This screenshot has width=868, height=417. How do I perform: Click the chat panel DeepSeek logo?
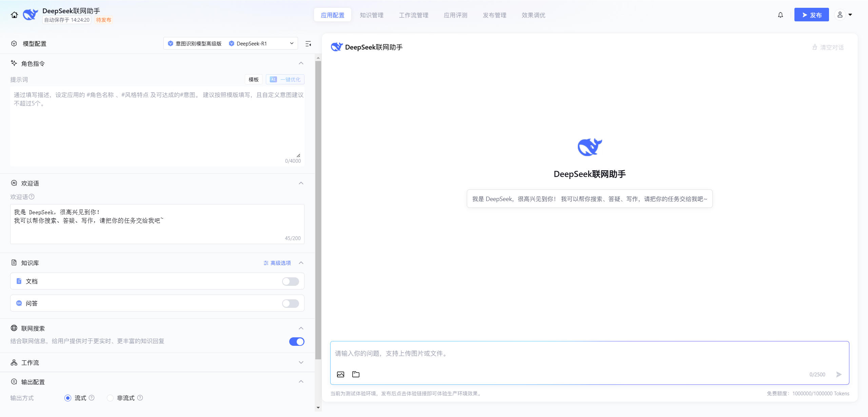point(337,47)
